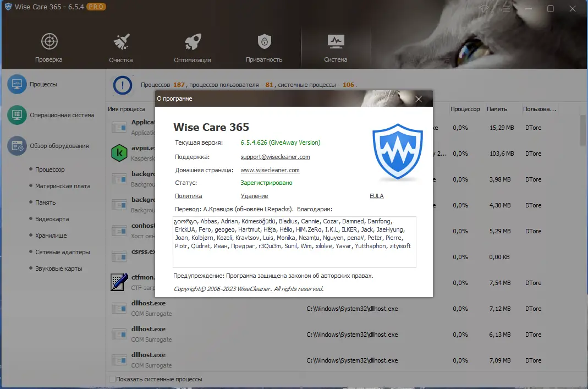Click the Wise Care 365 title bar logo
Image resolution: width=588 pixels, height=389 pixels.
coord(8,7)
